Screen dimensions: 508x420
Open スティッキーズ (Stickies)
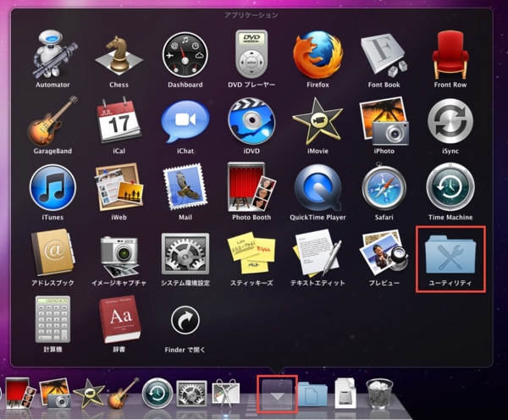pyautogui.click(x=251, y=253)
